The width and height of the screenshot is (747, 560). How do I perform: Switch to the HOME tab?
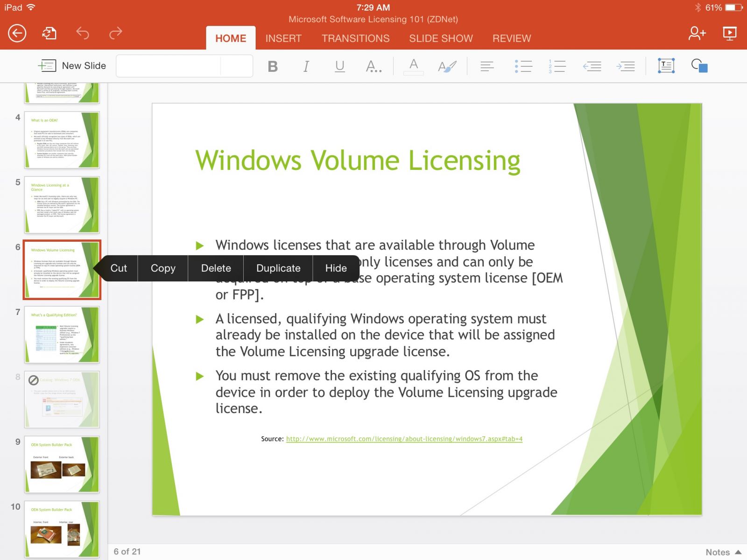click(x=231, y=38)
